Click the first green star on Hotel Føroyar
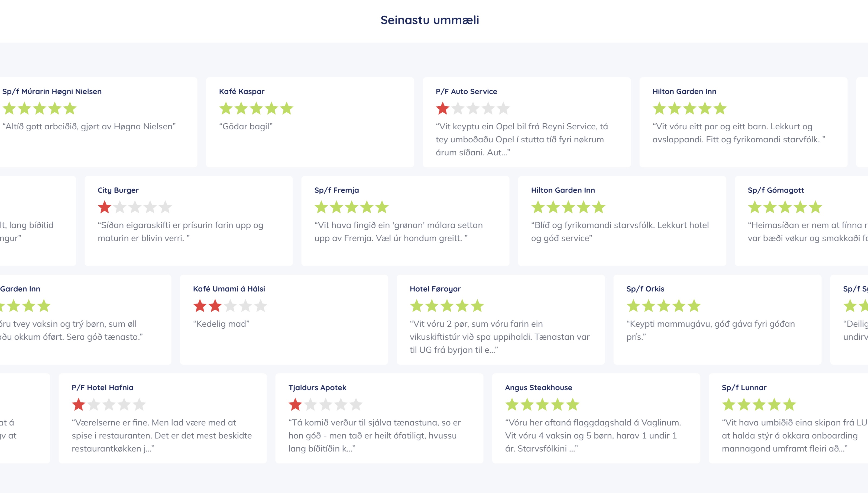This screenshot has width=868, height=493. (417, 306)
